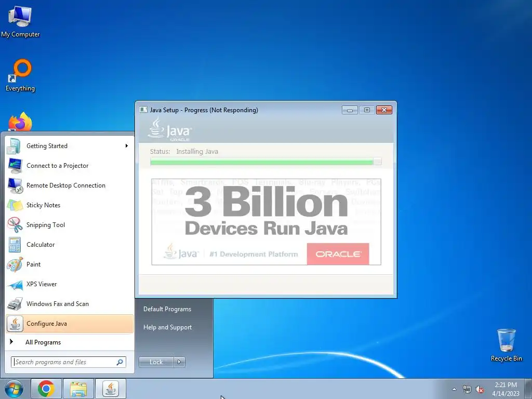Choose Snipping Tool from Start menu
This screenshot has width=532, height=399.
tap(70, 224)
